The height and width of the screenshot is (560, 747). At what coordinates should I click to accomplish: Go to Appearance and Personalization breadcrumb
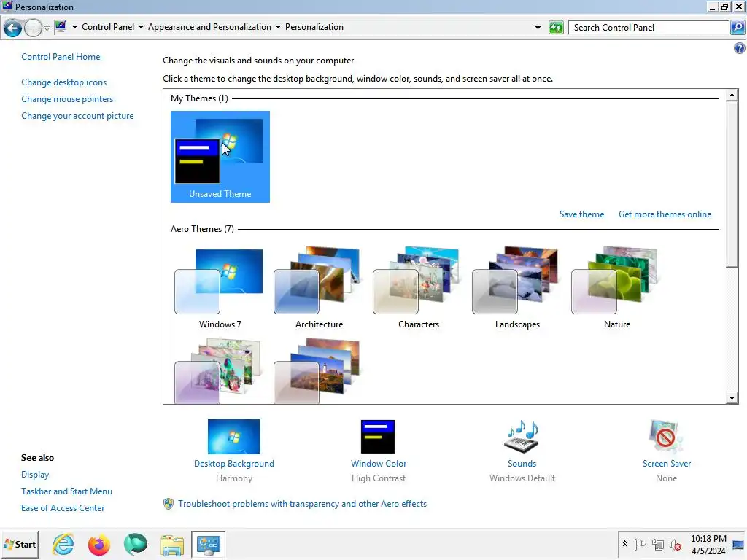(209, 27)
